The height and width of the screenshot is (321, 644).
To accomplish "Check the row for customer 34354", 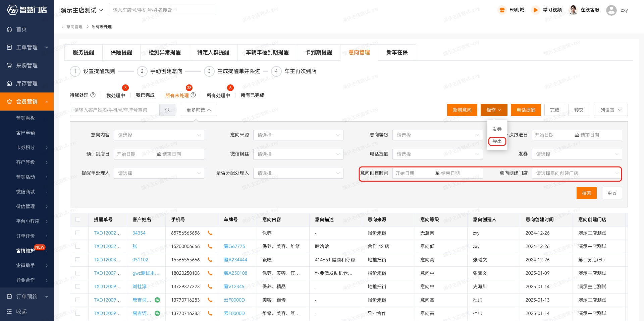I will [x=78, y=233].
